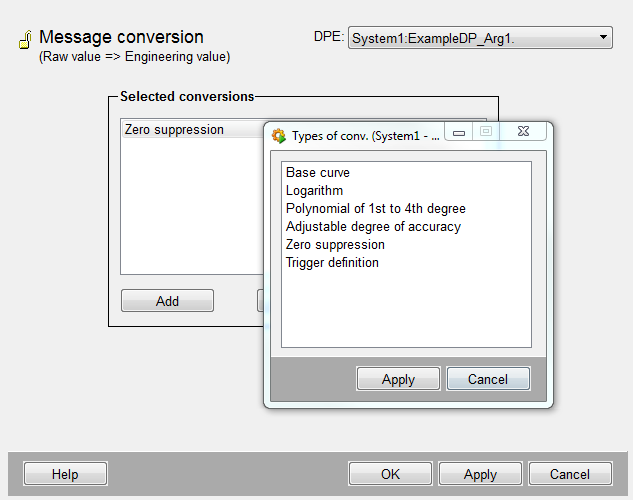This screenshot has height=500, width=633.
Task: Select Base curve conversion type
Action: click(x=318, y=173)
